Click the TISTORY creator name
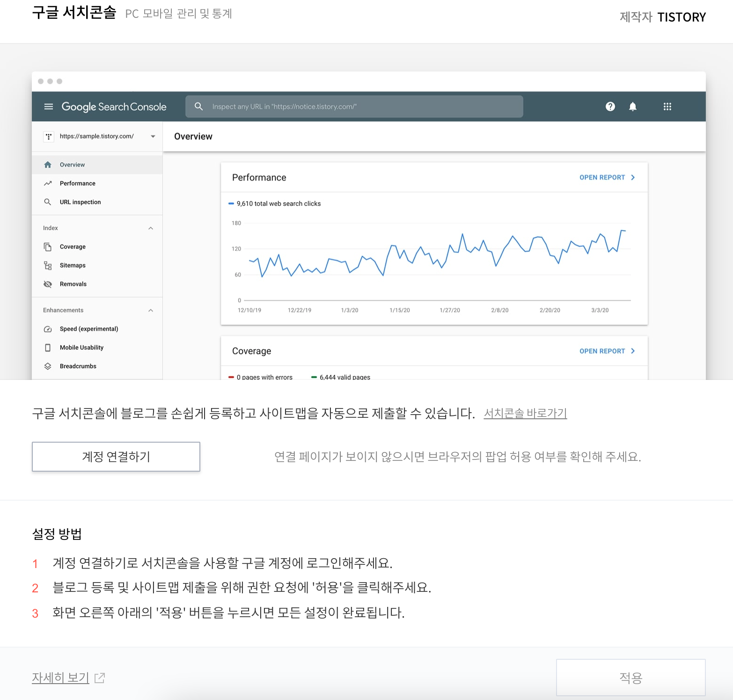 [682, 17]
